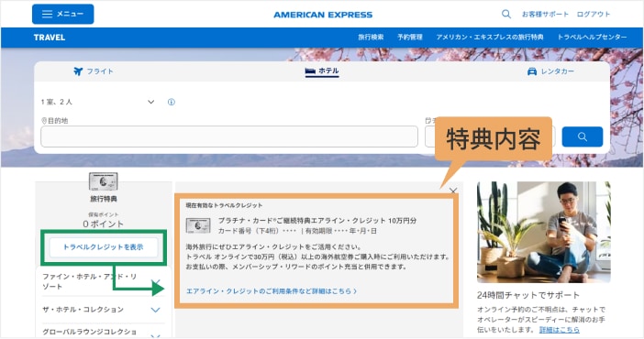Image resolution: width=644 pixels, height=339 pixels.
Task: Click the car icon beside レンタカー
Action: point(532,71)
